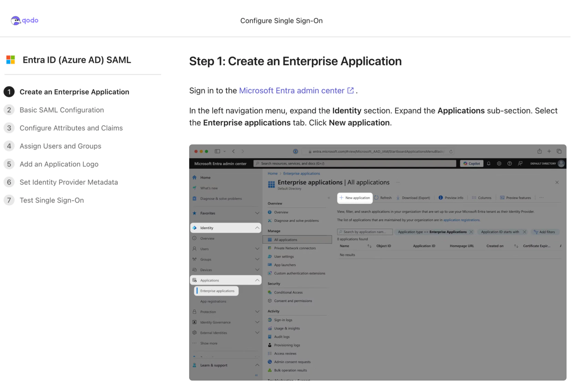
Task: Click Refresh in the applications toolbar
Action: pos(383,198)
